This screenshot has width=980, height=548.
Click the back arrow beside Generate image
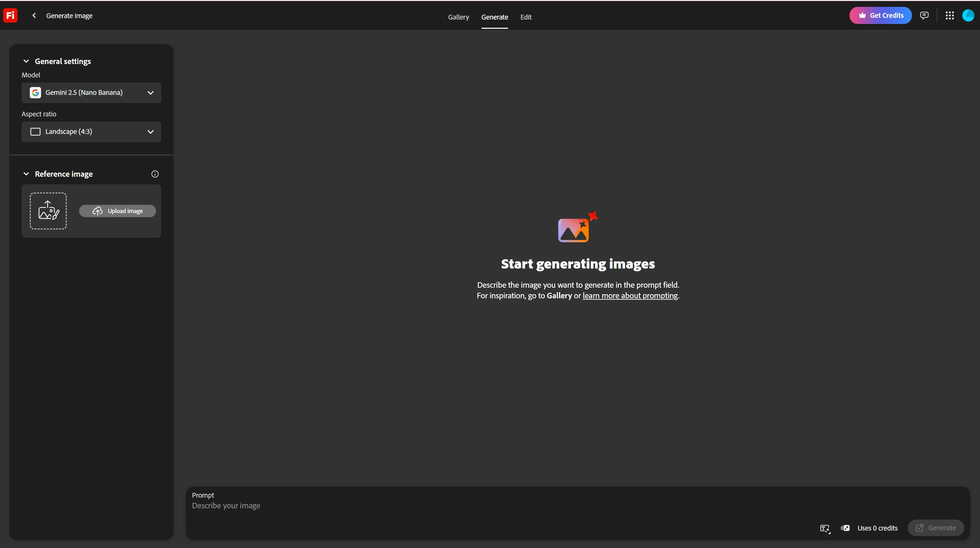pyautogui.click(x=34, y=16)
